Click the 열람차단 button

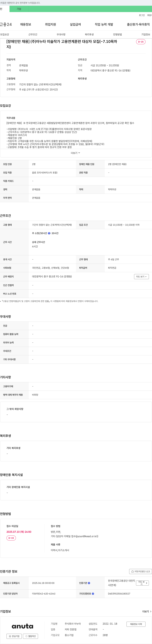(x=30, y=636)
